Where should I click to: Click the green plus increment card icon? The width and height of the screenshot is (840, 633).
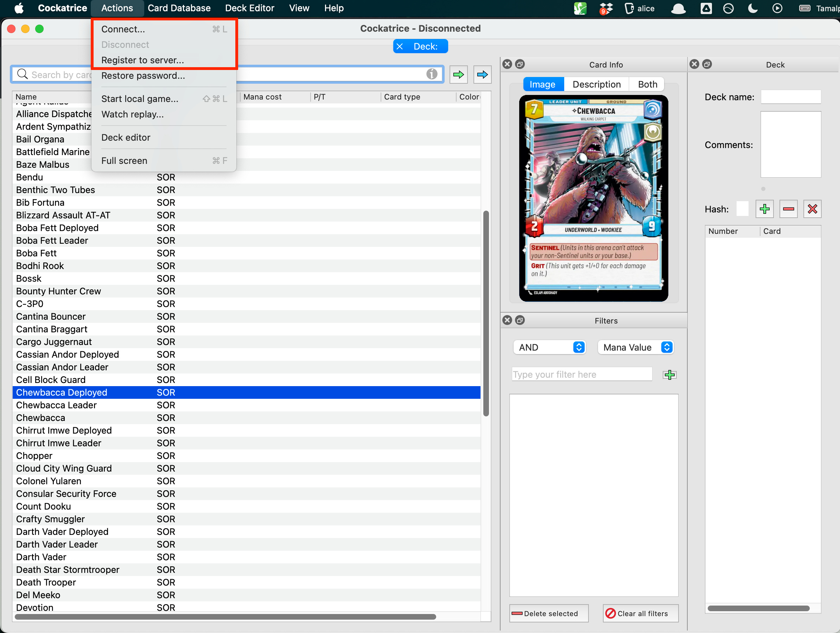[764, 209]
